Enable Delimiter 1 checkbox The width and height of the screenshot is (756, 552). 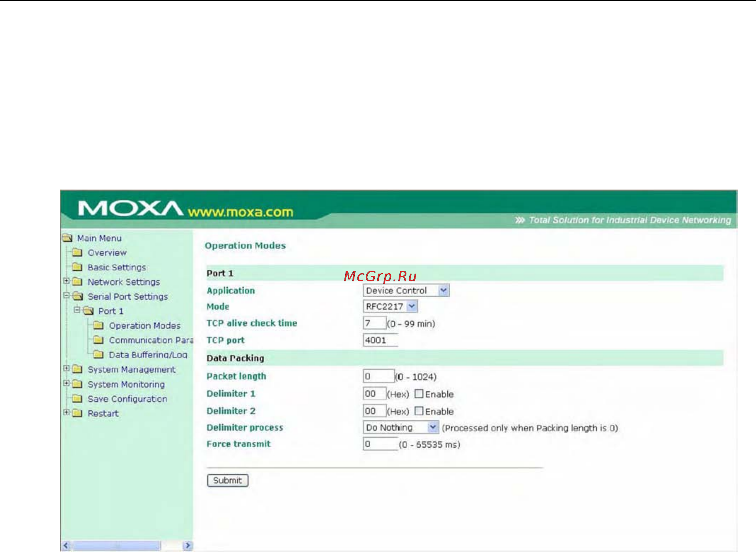[419, 393]
